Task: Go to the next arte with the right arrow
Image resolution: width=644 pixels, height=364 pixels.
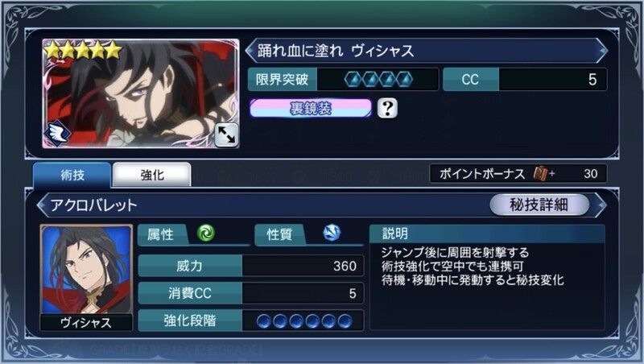Action: 601,205
